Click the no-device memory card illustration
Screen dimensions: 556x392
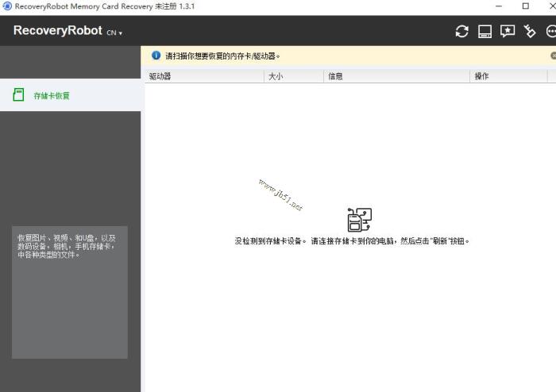359,220
